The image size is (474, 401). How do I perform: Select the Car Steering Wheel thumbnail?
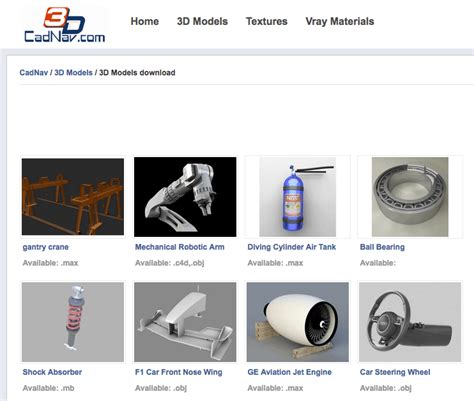pos(410,322)
